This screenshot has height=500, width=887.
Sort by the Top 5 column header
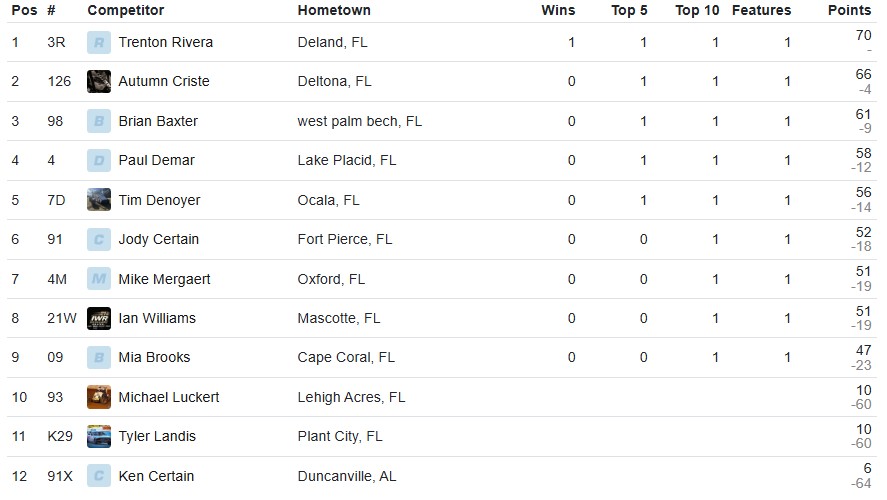629,10
